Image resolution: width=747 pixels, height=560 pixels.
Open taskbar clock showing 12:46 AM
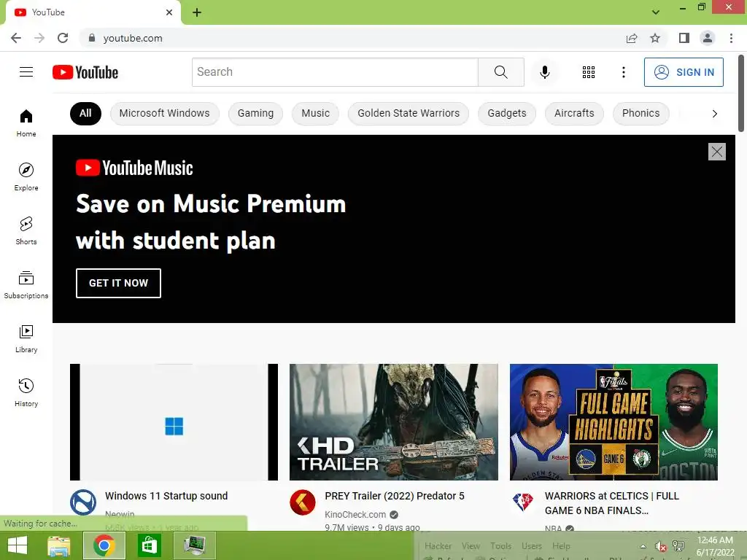715,546
